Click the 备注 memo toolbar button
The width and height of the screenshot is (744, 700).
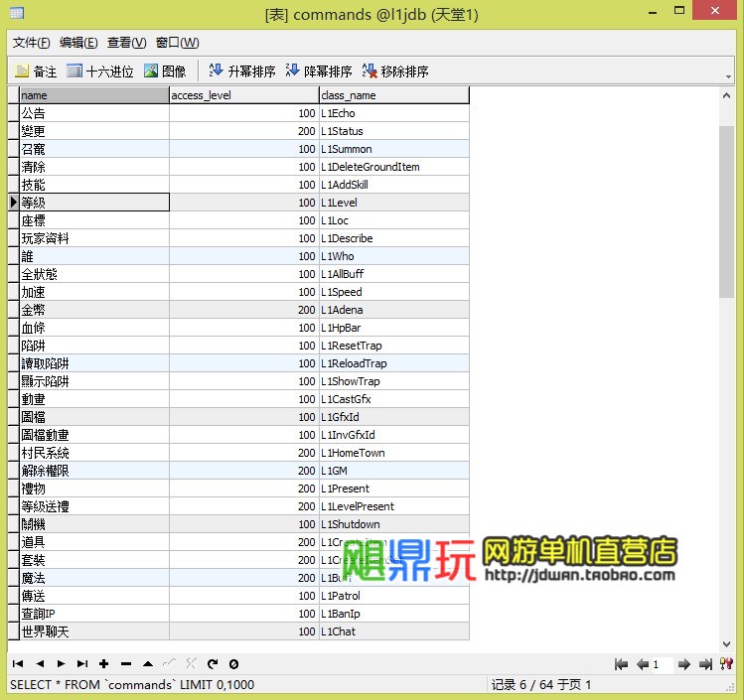[36, 71]
